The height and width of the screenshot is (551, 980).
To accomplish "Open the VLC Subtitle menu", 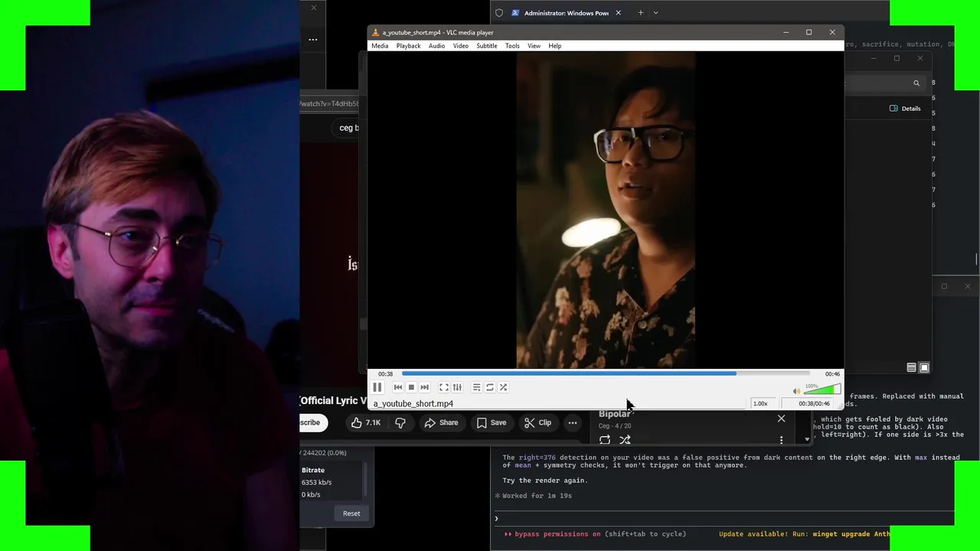I will 487,46.
